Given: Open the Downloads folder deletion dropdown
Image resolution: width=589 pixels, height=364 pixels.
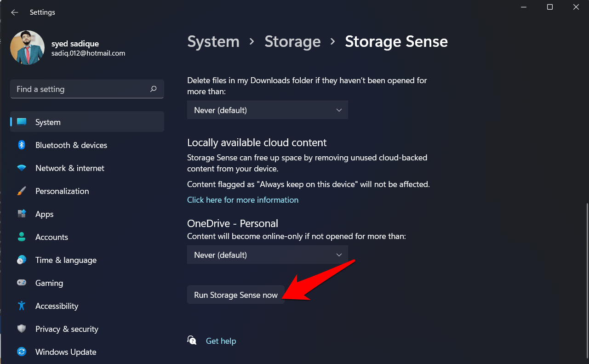Looking at the screenshot, I should [x=267, y=110].
